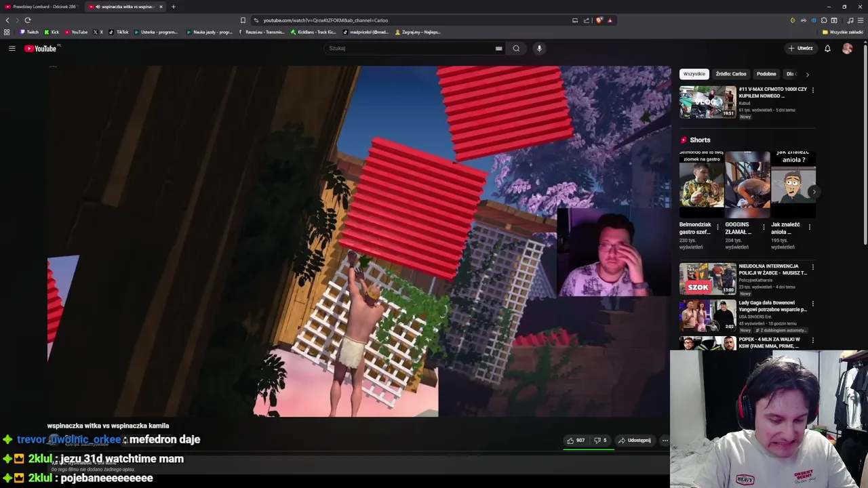Open the #11 V-MAX CFMOTO video thumbnail

pyautogui.click(x=707, y=102)
